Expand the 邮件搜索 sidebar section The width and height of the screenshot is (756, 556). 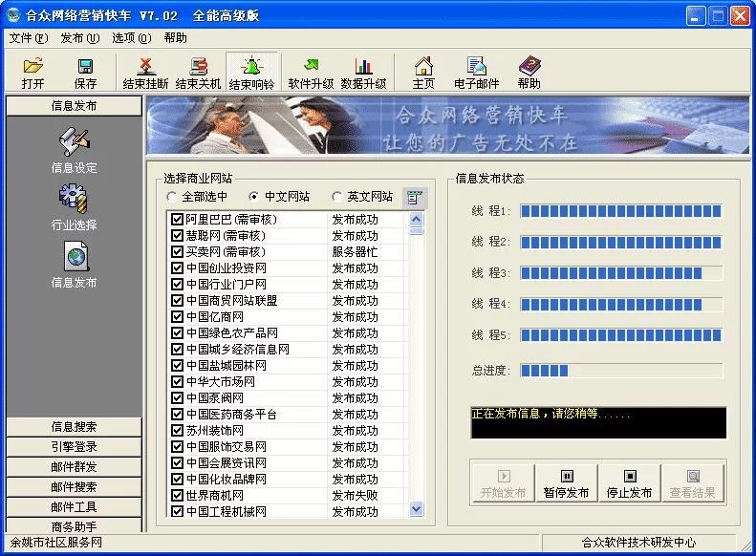[74, 487]
